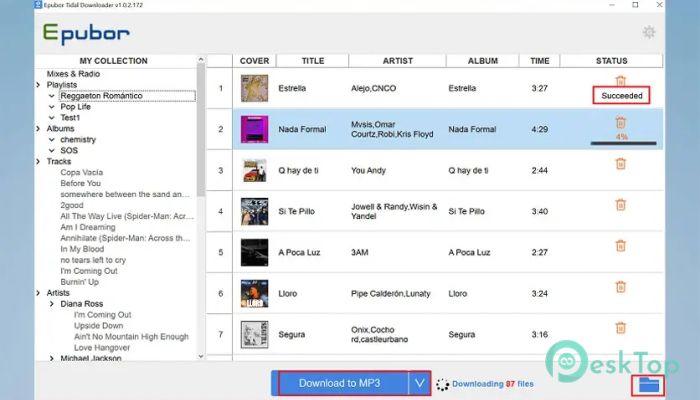Image resolution: width=700 pixels, height=400 pixels.
Task: Toggle the Test1 playlist chevron
Action: click(52, 118)
